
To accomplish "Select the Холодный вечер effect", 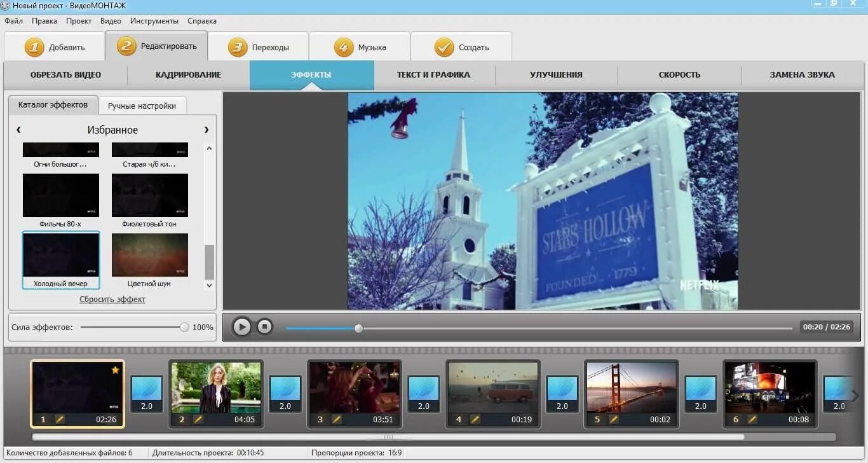I will point(61,260).
